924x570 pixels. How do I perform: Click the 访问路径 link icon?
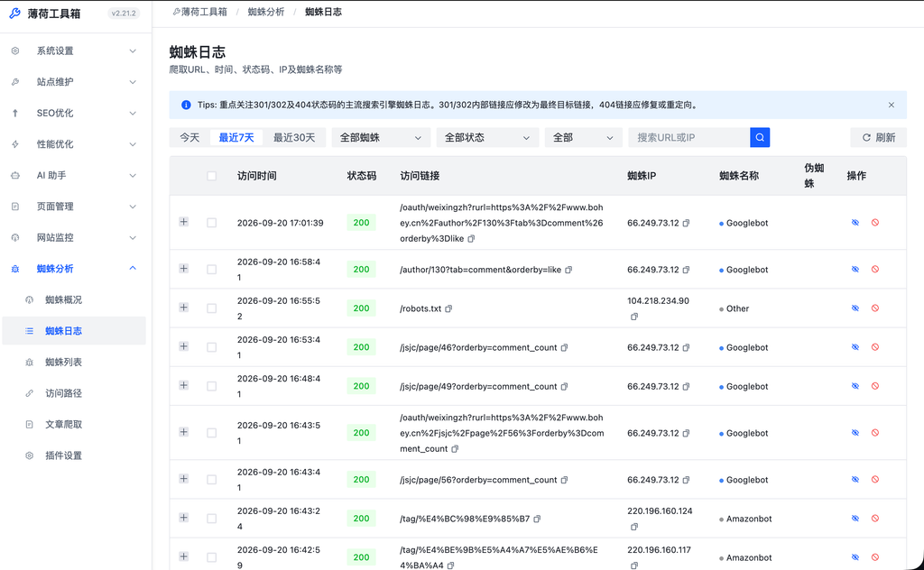30,393
